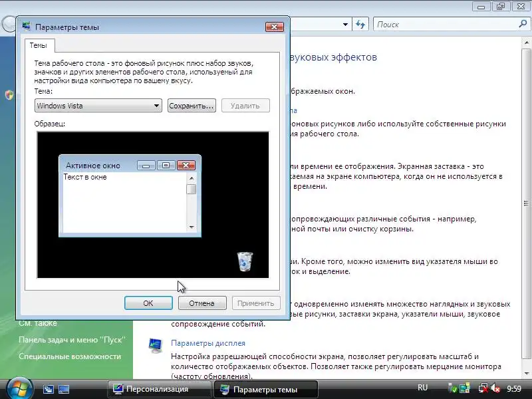532x399 pixels.
Task: Click the Параметры дисплея monitor icon
Action: tap(156, 345)
